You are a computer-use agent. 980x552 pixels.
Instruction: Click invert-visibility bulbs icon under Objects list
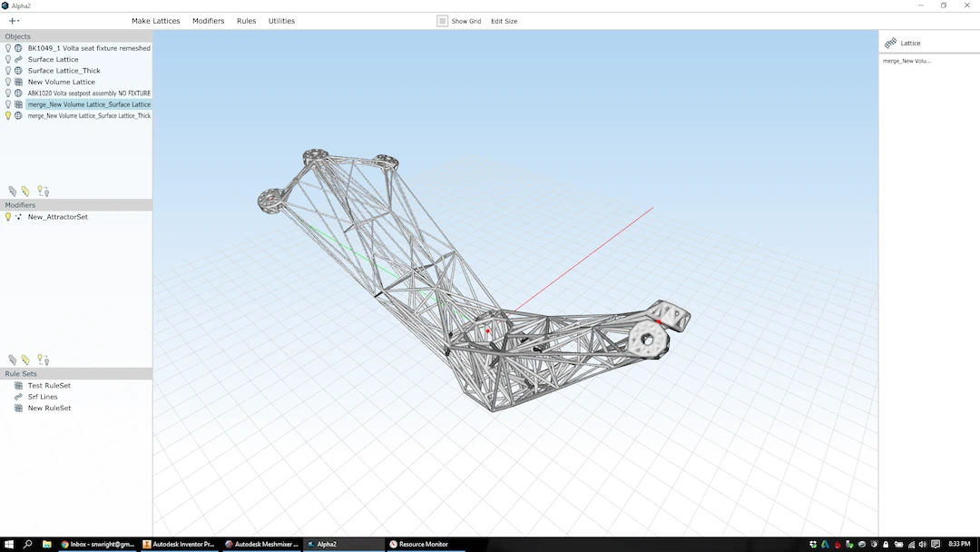43,191
